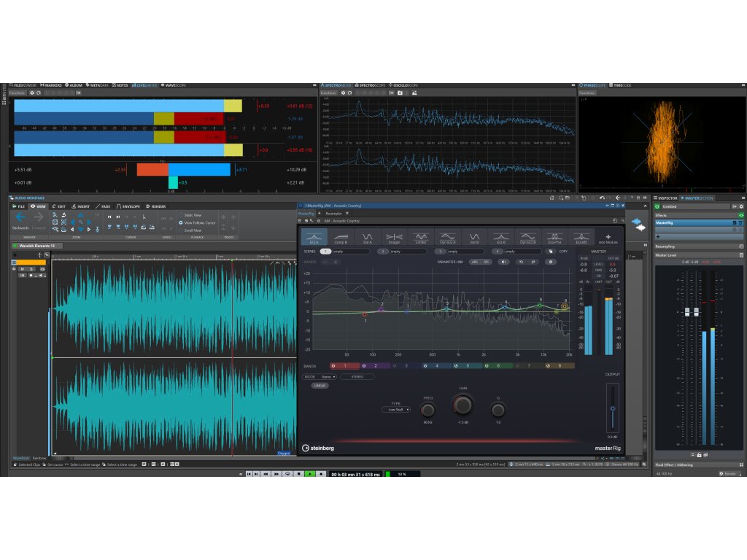
Task: Open spectrometer Functions dropdown
Action: [328, 93]
